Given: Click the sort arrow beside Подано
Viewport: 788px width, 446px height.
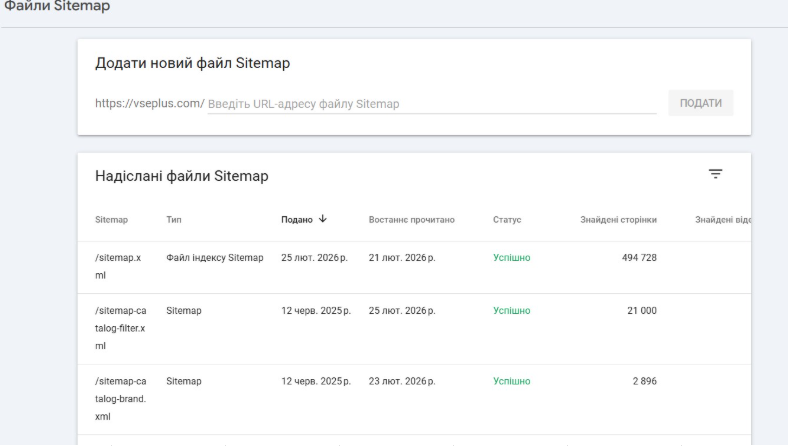Looking at the screenshot, I should click(322, 219).
